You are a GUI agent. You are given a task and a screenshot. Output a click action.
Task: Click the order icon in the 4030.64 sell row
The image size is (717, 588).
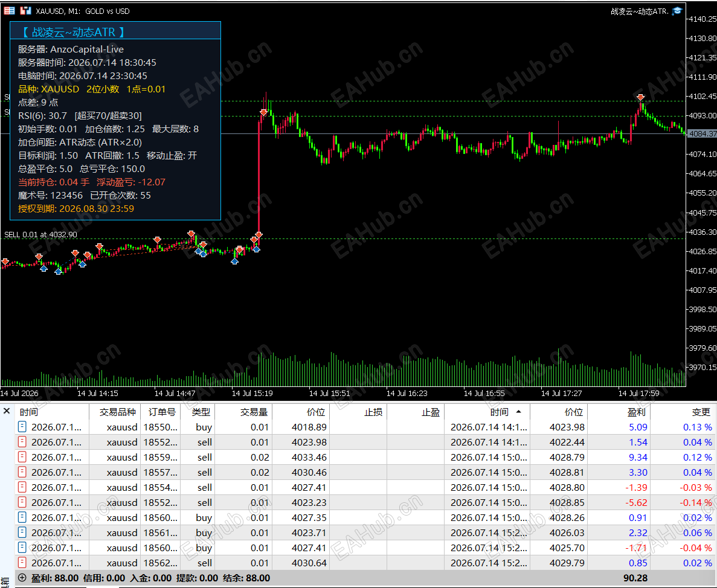tap(22, 563)
